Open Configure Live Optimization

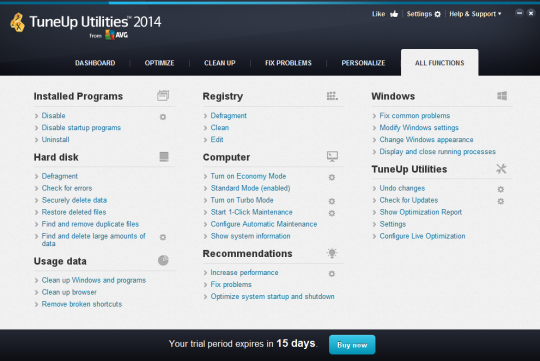pyautogui.click(x=422, y=236)
